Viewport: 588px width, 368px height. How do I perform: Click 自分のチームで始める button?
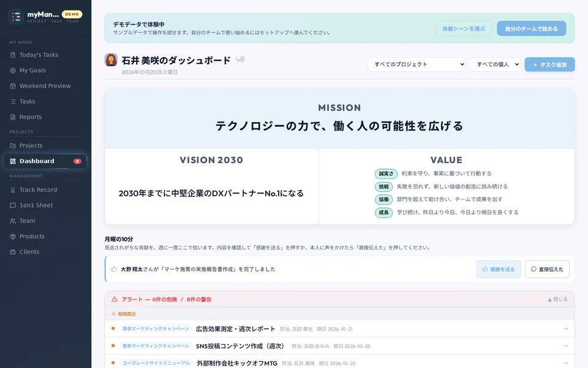pyautogui.click(x=532, y=29)
